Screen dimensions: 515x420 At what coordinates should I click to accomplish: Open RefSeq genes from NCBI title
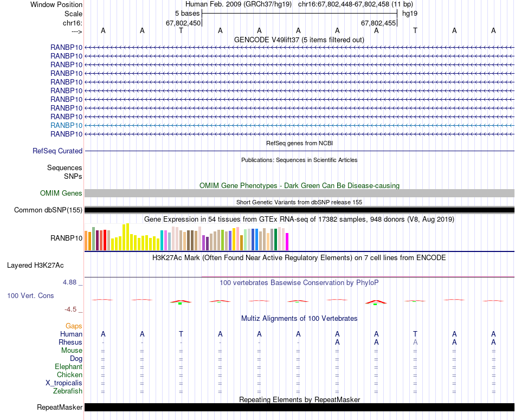point(299,143)
